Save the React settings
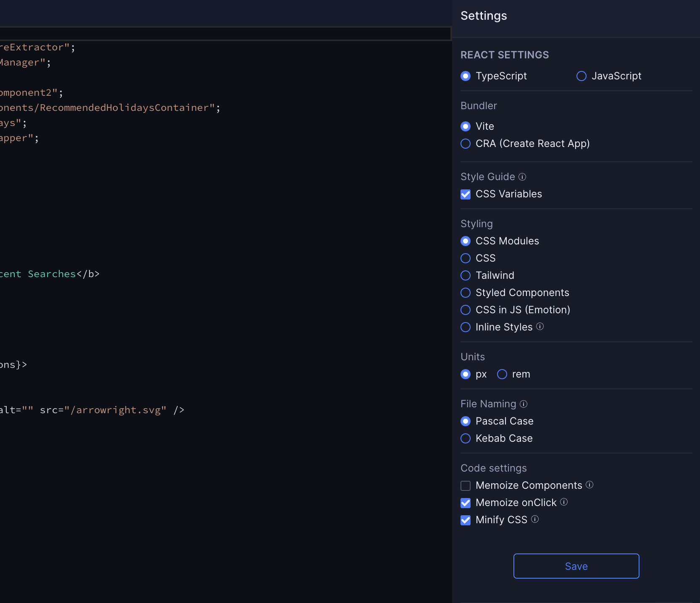700x603 pixels. click(x=576, y=566)
